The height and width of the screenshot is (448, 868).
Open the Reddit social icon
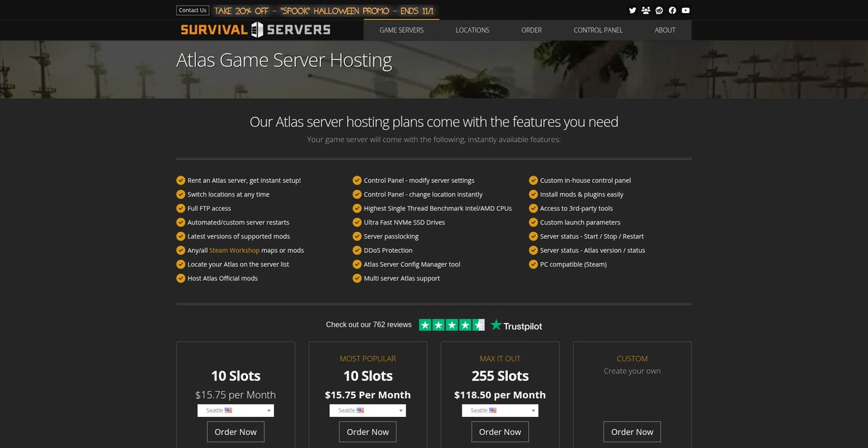pyautogui.click(x=659, y=10)
